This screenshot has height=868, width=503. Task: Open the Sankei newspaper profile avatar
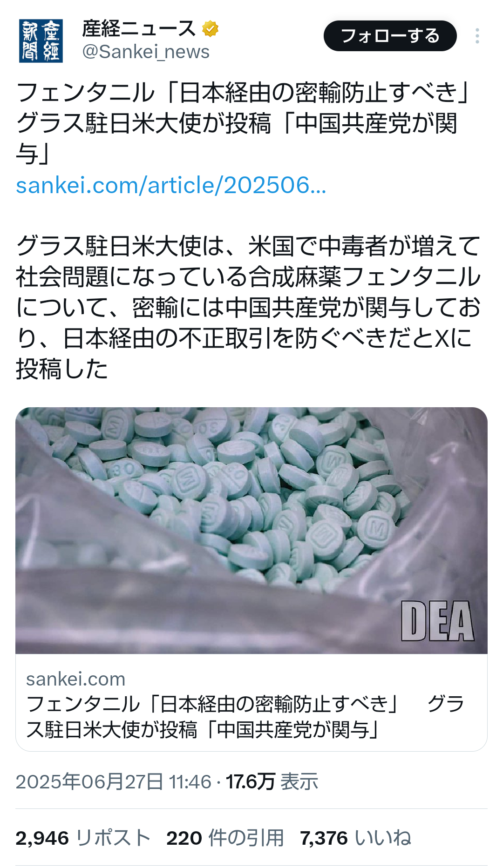pyautogui.click(x=41, y=41)
